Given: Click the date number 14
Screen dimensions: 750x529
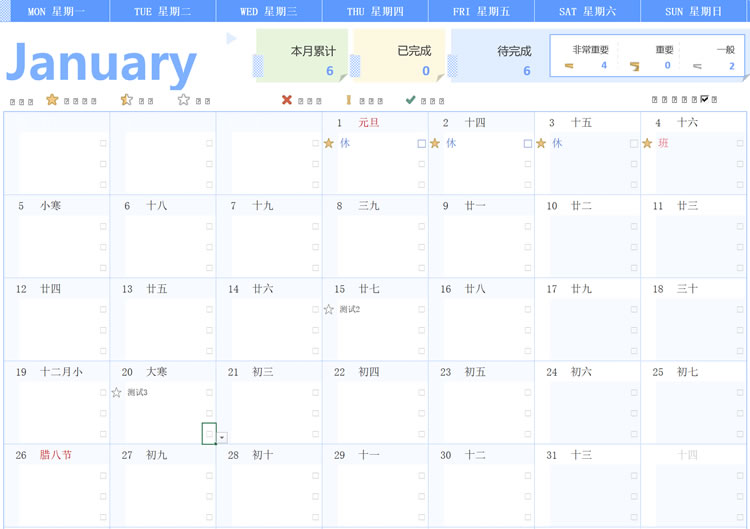Looking at the screenshot, I should [x=233, y=289].
